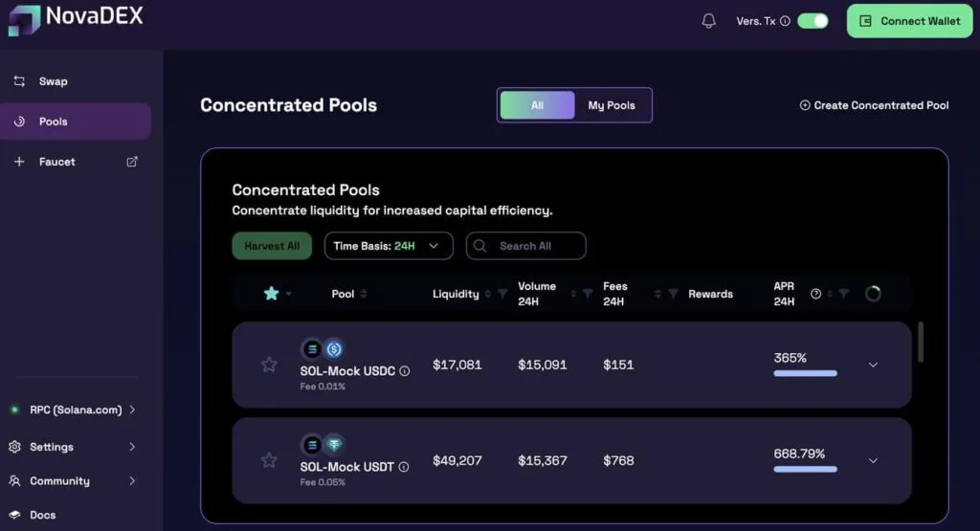The width and height of the screenshot is (980, 531).
Task: Click the notification bell icon
Action: click(708, 21)
